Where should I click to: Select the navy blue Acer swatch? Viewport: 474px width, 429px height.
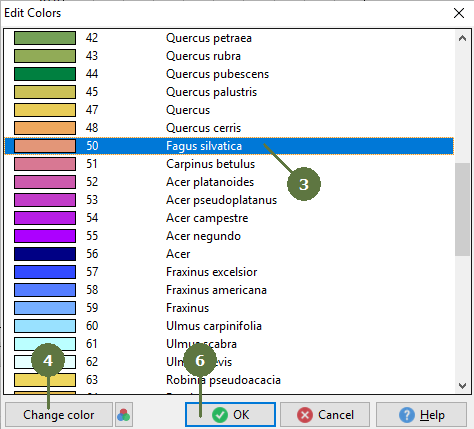(x=45, y=254)
